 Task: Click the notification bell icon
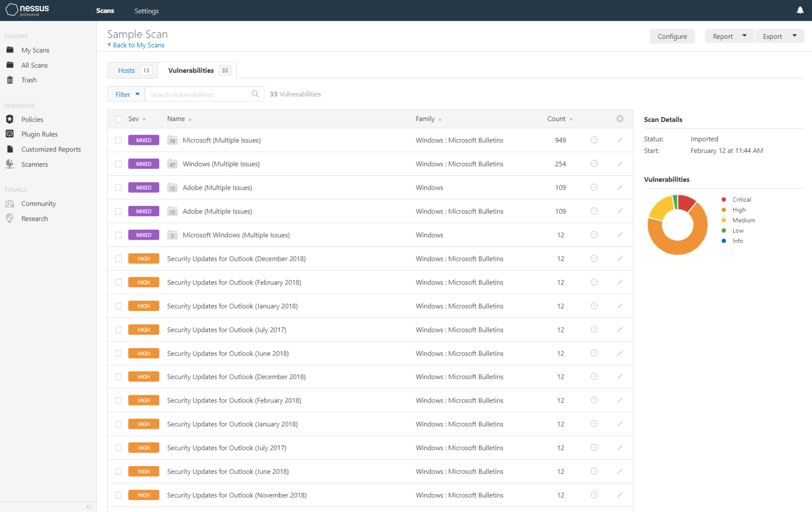(800, 11)
